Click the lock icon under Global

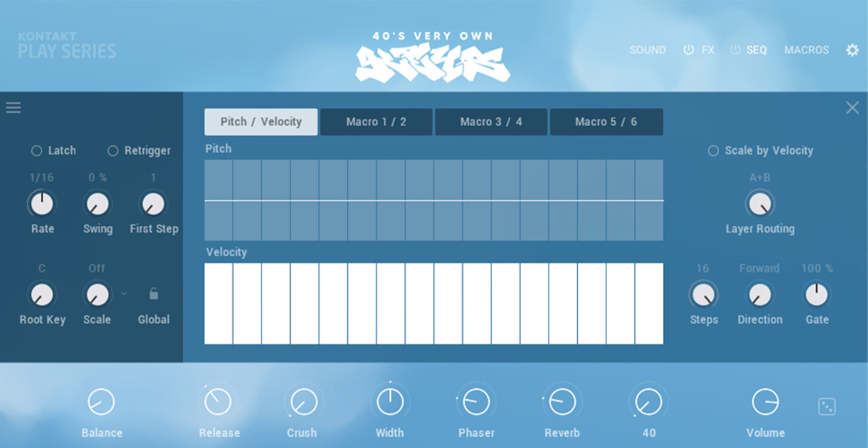(x=153, y=294)
